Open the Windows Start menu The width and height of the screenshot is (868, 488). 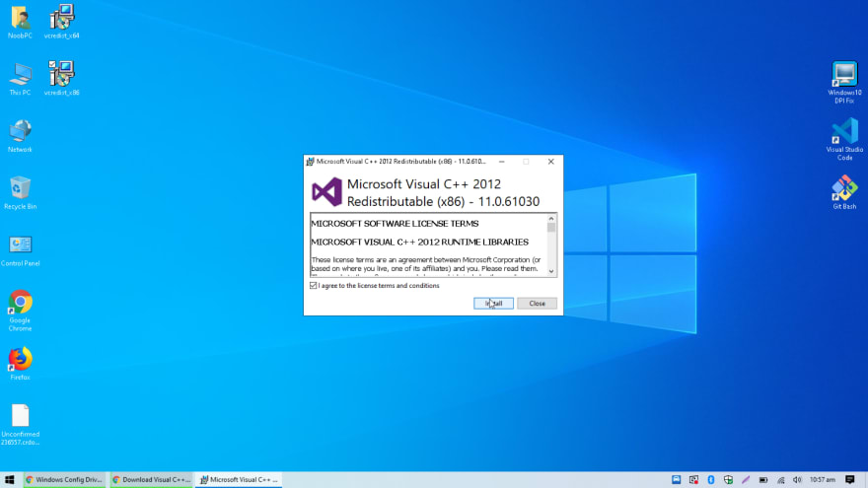coord(10,480)
